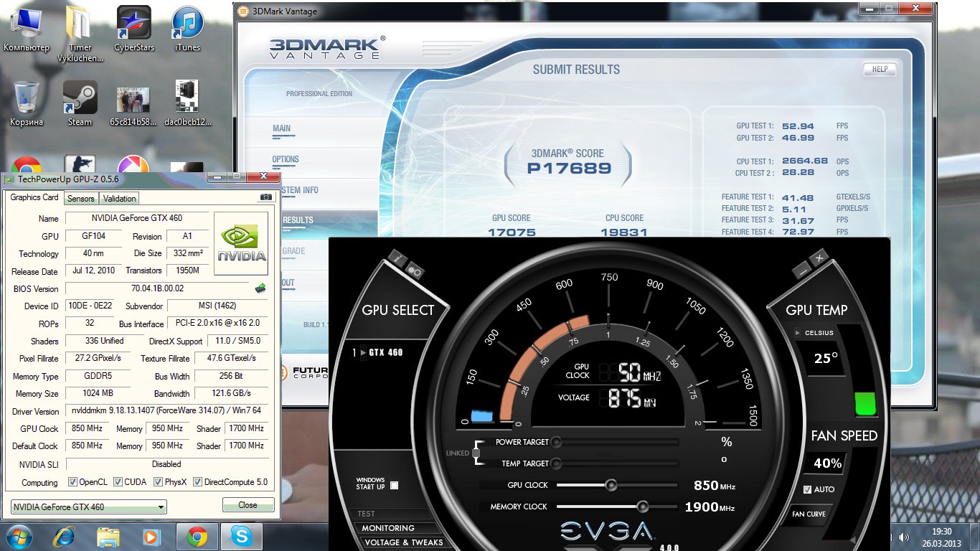Open EVGA Precision settings gear icon
The height and width of the screenshot is (551, 980).
[414, 270]
